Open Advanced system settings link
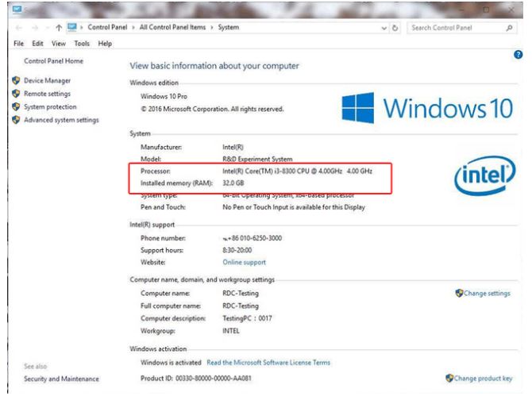This screenshot has width=532, height=400. pos(61,120)
